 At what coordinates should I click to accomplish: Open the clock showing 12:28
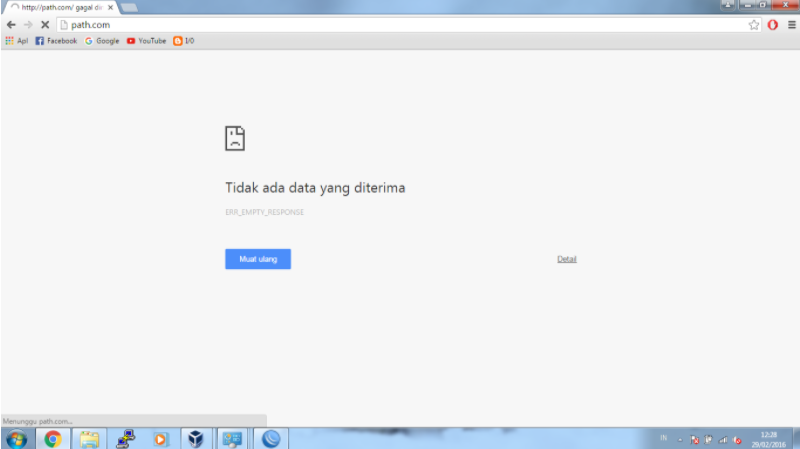click(x=768, y=439)
